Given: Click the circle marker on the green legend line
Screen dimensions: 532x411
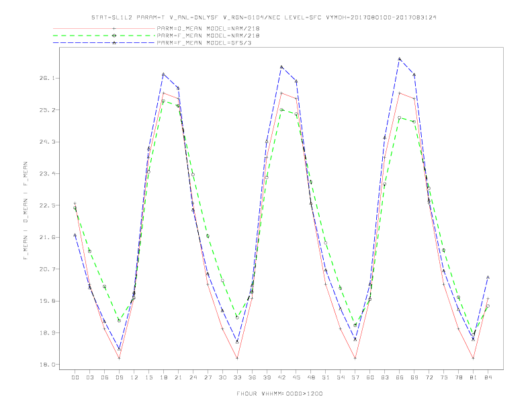Looking at the screenshot, I should click(114, 36).
